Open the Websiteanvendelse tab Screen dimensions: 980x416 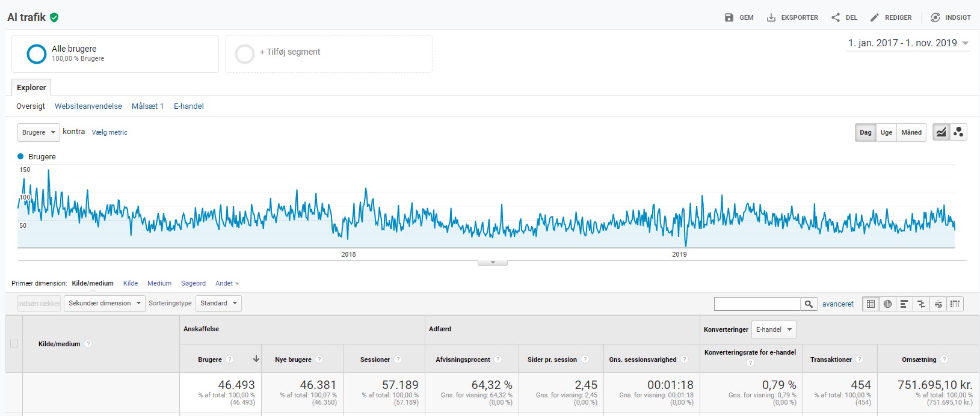[x=88, y=106]
